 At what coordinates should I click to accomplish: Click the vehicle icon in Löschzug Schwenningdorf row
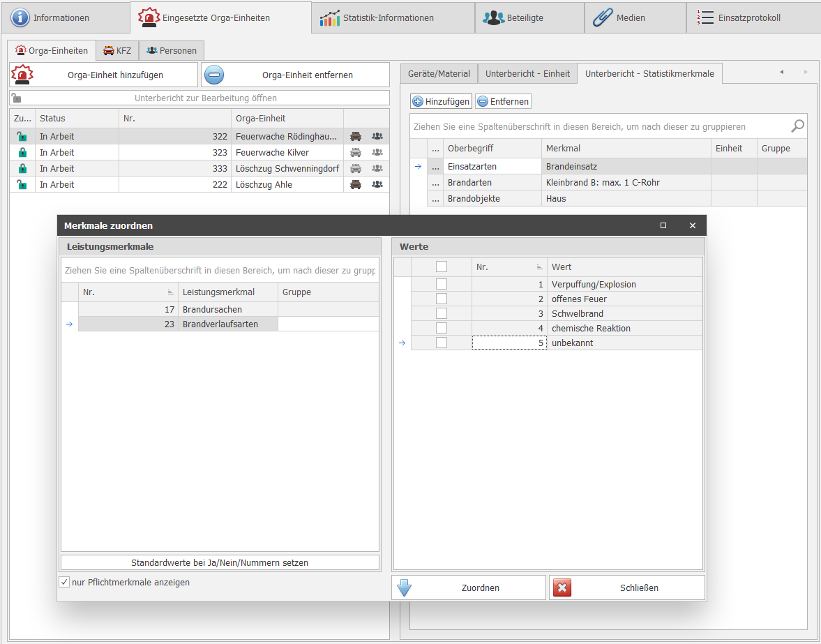(x=356, y=169)
